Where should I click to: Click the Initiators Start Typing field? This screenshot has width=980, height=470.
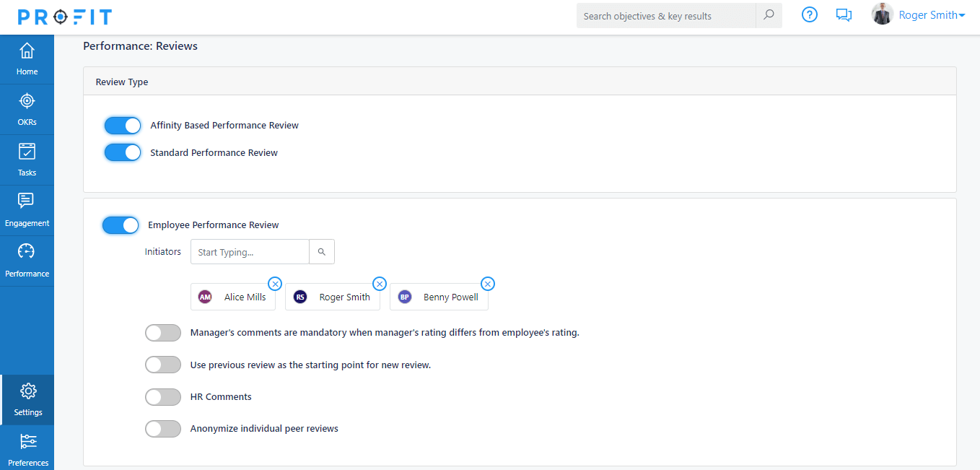250,252
